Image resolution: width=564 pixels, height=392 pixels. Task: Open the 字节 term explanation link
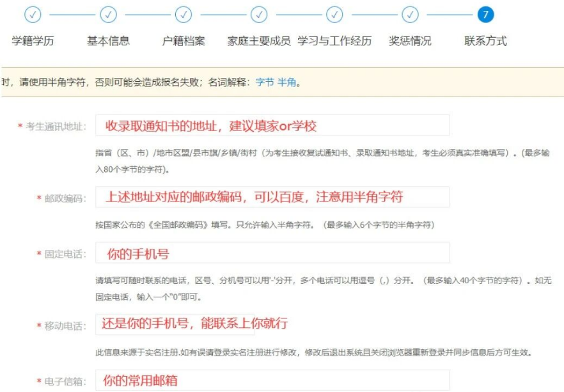[265, 82]
